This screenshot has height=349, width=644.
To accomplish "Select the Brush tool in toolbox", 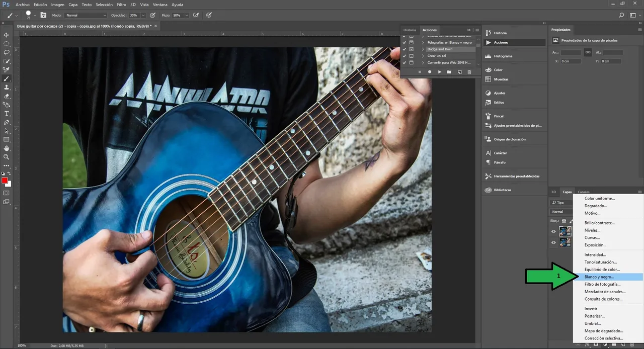I will coord(7,79).
